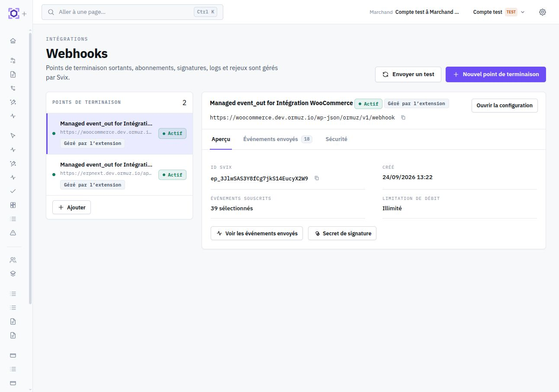The height and width of the screenshot is (392, 559).
Task: Copy the WooCommerce webhook URL
Action: point(403,118)
